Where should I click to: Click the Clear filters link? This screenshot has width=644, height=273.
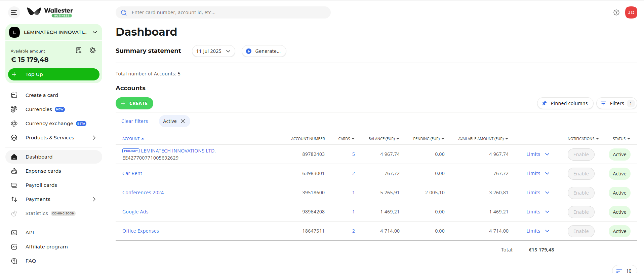point(134,121)
